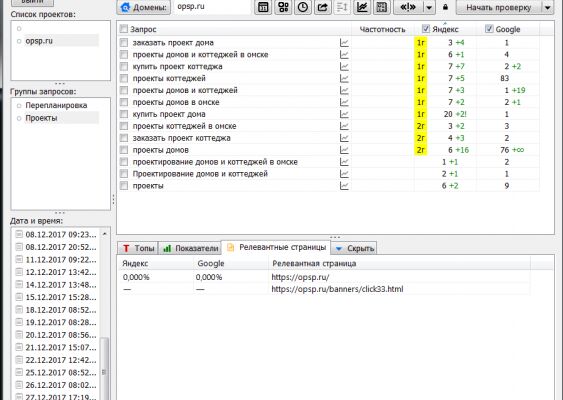Screen dimensions: 563x400
Task: Open chart for 'проекты домов в омске'
Action: [344, 102]
